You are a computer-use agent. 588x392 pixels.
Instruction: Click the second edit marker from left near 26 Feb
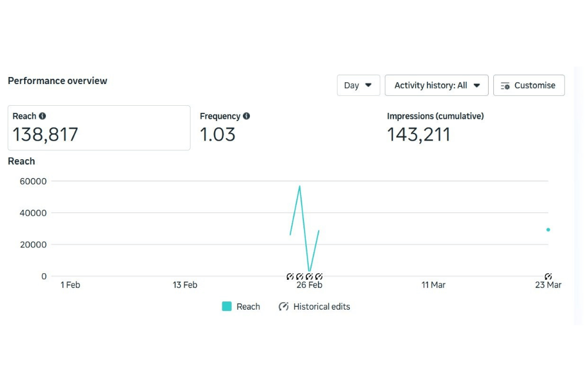[299, 276]
